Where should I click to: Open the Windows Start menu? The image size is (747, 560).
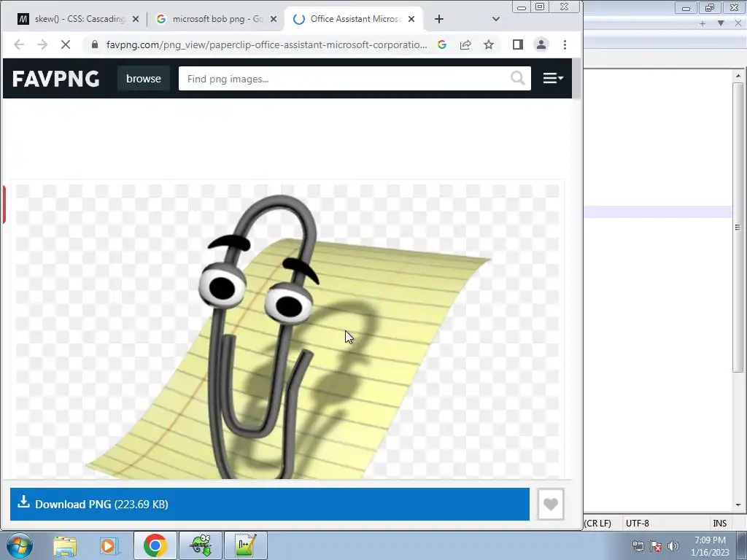[20, 545]
